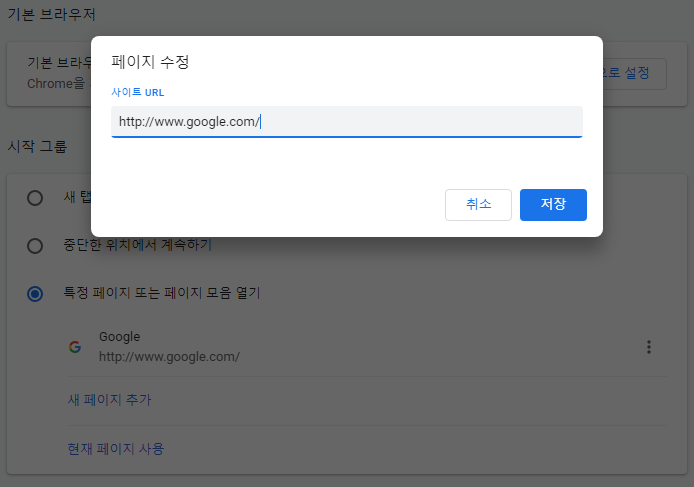The image size is (694, 487).
Task: Click the Google page title text
Action: (120, 337)
